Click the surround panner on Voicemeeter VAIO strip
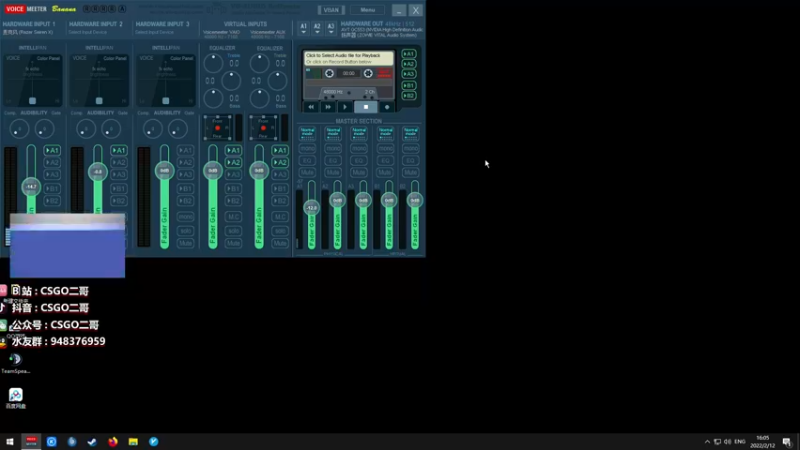The height and width of the screenshot is (450, 800). [x=217, y=128]
